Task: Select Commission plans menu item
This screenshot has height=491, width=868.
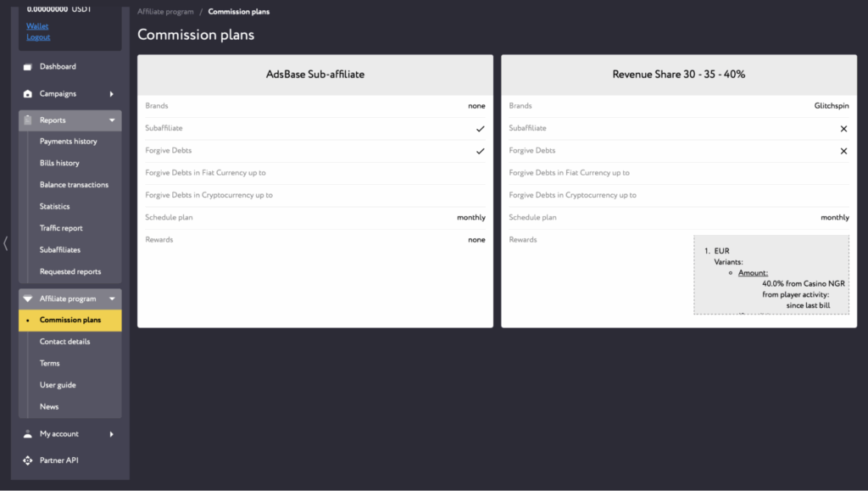Action: [70, 321]
